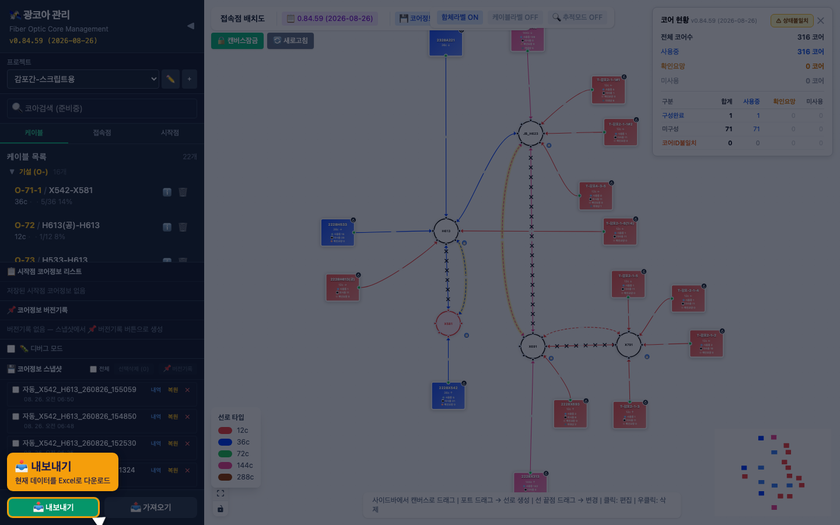840x525 pixels.
Task: Select the X691 junction node
Action: pos(533,347)
